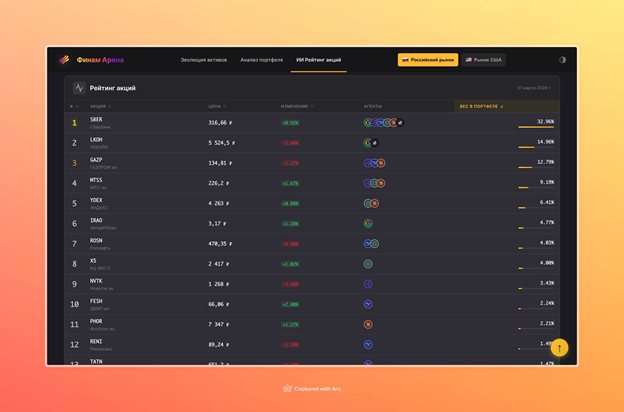
Task: Click the date label 31 марта 2026 г.
Action: tap(534, 88)
